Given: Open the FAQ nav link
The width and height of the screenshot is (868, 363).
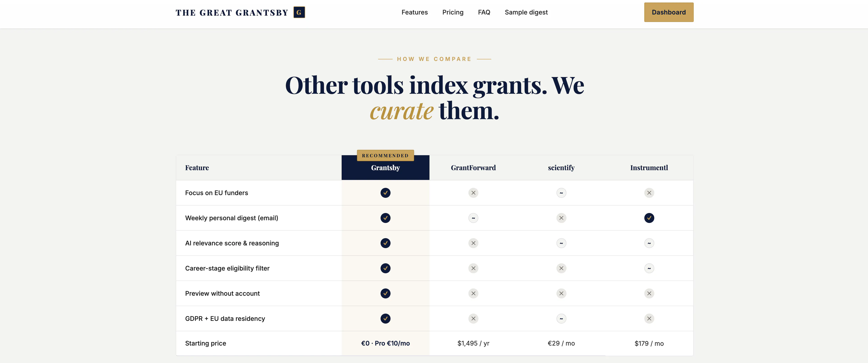Looking at the screenshot, I should coord(484,12).
